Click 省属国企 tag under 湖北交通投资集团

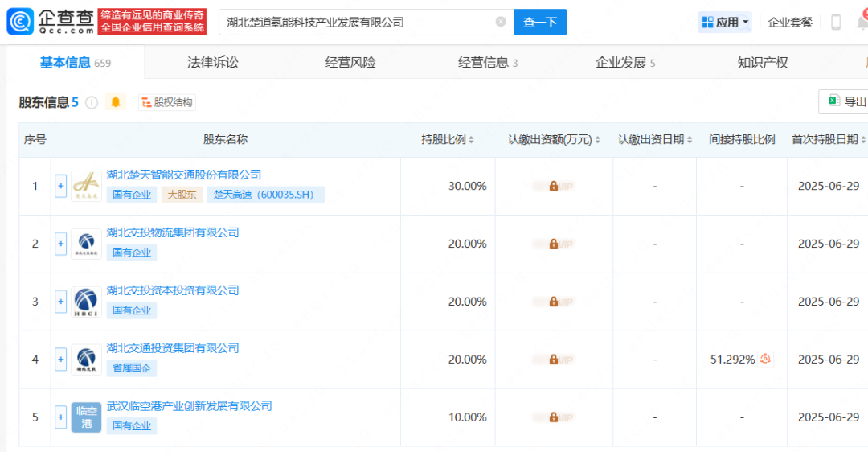coord(132,368)
